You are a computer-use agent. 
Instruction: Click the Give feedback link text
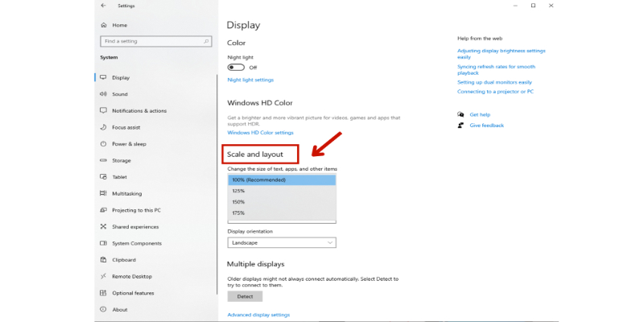point(487,126)
